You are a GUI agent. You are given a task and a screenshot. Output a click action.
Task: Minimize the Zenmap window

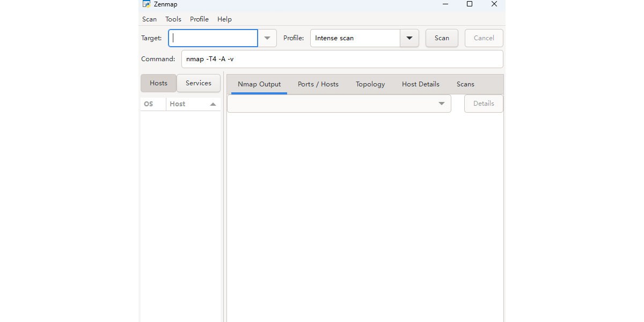[x=445, y=4]
